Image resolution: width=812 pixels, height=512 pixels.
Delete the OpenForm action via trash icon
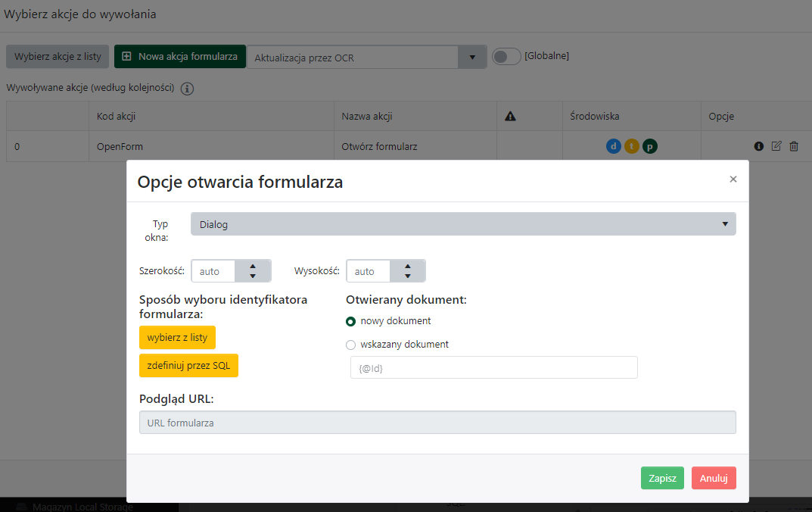(794, 145)
